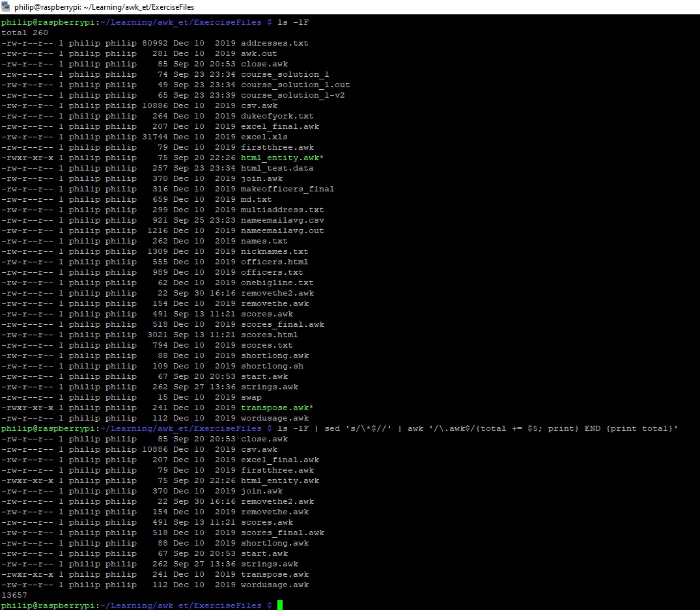The width and height of the screenshot is (700, 610).
Task: Select the filename shortlong.sh
Action: [272, 366]
